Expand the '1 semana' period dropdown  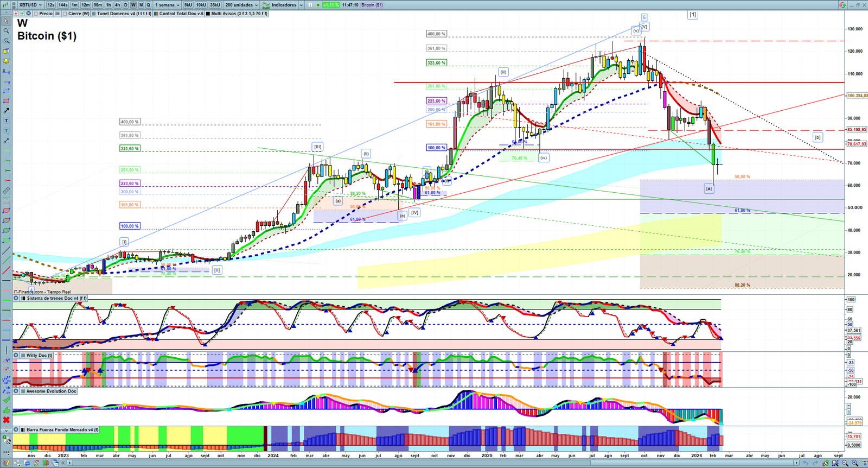(x=167, y=5)
